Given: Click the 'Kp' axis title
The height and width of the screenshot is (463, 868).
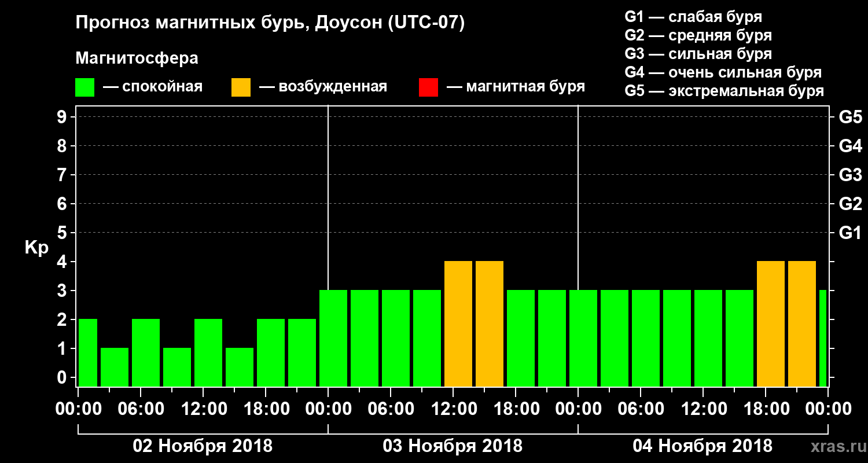Looking at the screenshot, I should coord(36,248).
